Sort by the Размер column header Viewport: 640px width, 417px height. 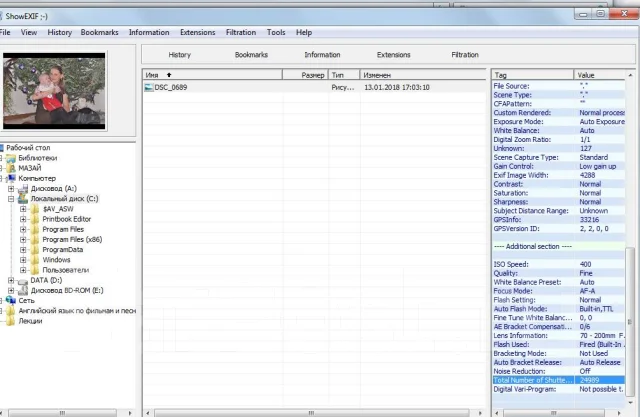tap(305, 75)
